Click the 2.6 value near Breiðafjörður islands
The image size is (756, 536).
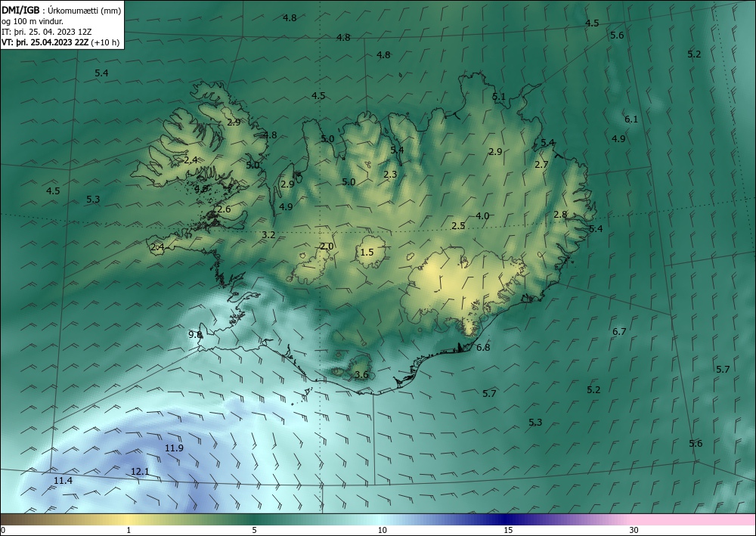(225, 209)
